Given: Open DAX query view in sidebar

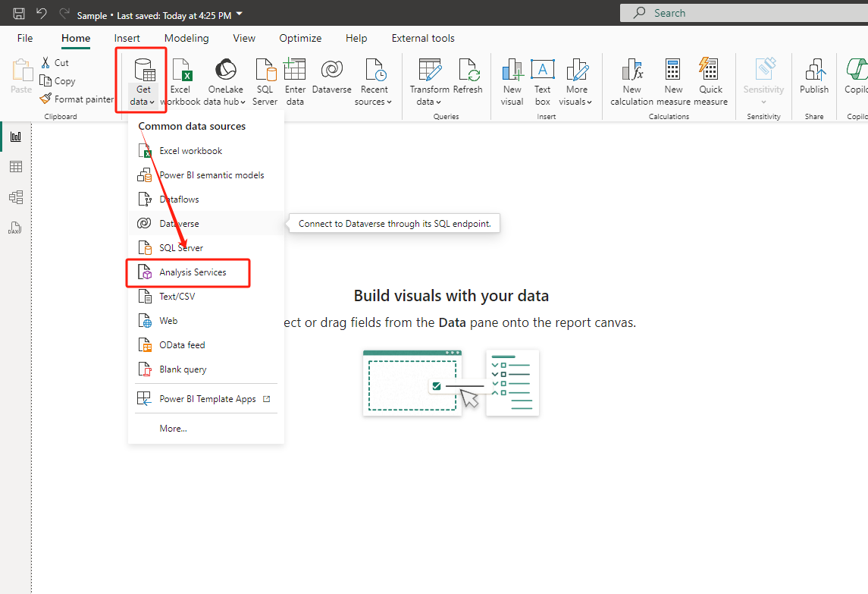Looking at the screenshot, I should 16,228.
